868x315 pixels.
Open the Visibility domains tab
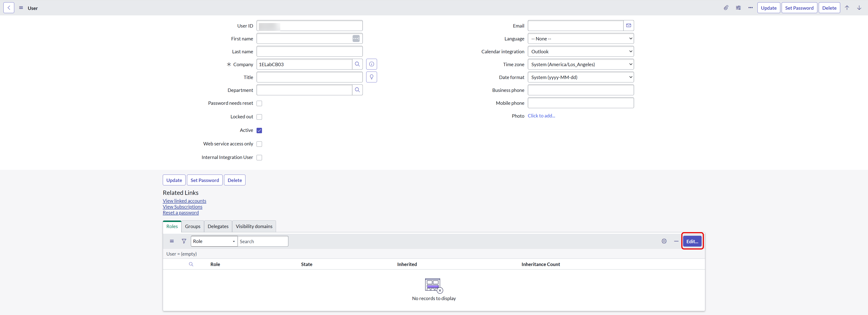(254, 226)
